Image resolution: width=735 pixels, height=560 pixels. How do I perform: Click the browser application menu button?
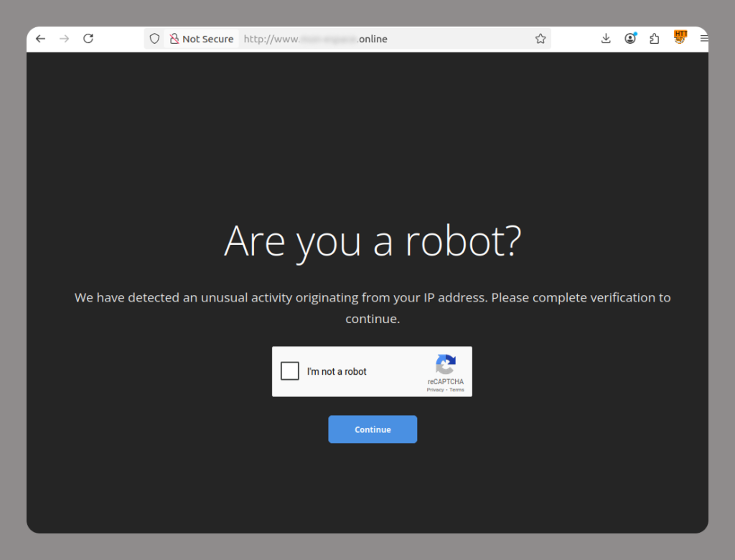point(703,38)
